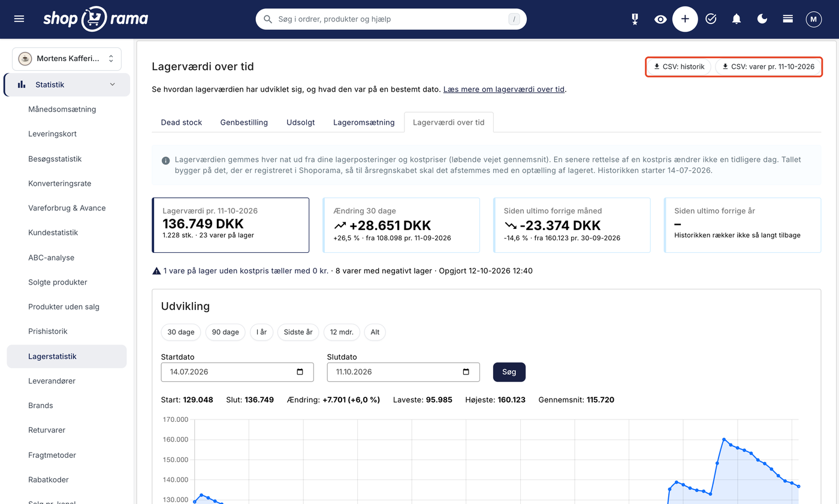This screenshot has width=839, height=504.
Task: Open the hamburger navigation menu
Action: click(19, 19)
